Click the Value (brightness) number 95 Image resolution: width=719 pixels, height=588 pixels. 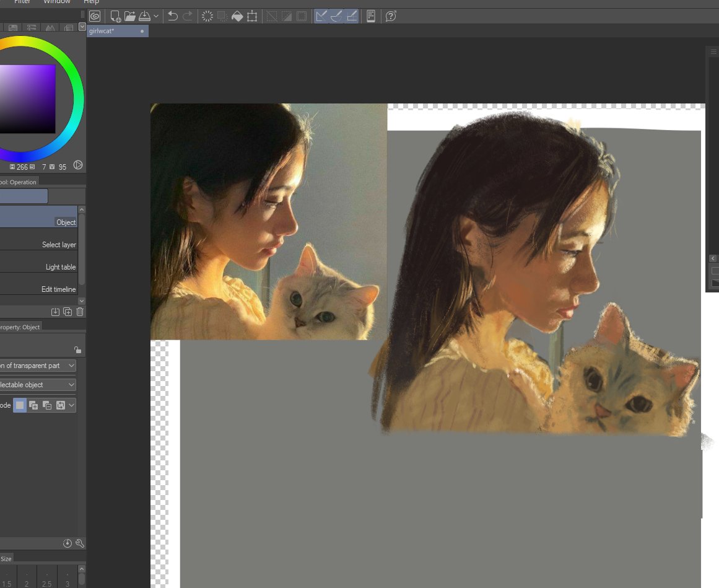63,167
